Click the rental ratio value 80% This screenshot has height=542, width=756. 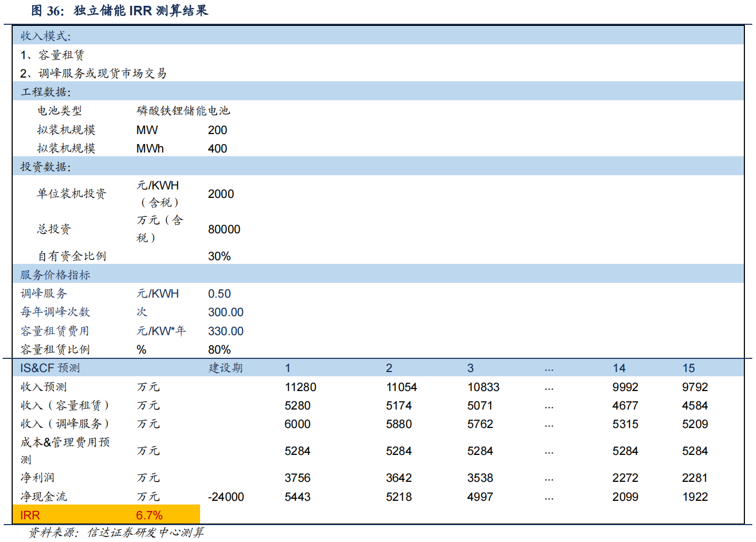[x=219, y=349]
